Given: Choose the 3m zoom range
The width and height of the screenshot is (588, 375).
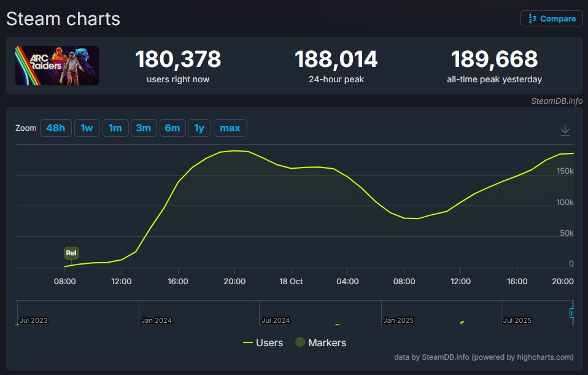Looking at the screenshot, I should pos(143,128).
